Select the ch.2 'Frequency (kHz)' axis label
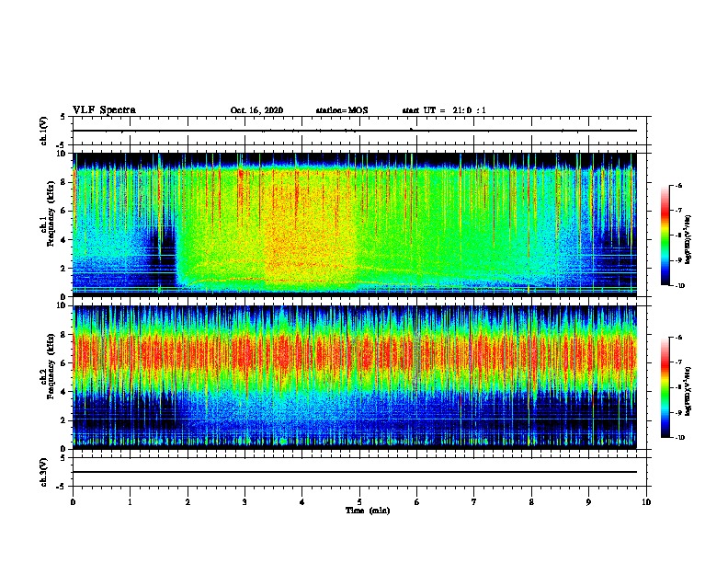Image resolution: width=728 pixels, height=563 pixels. [51, 366]
